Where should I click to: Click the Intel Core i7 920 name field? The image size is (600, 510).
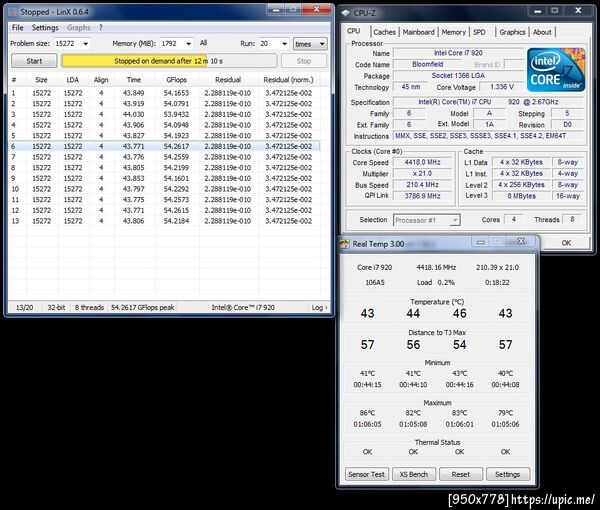click(458, 53)
